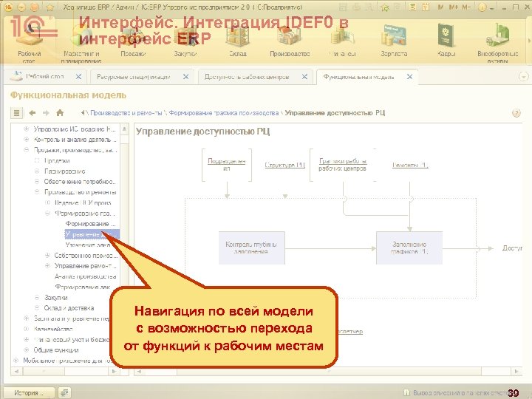The width and height of the screenshot is (532, 399).
Task: Click the diagram horizontal scrollbar right arrow
Action: click(516, 372)
